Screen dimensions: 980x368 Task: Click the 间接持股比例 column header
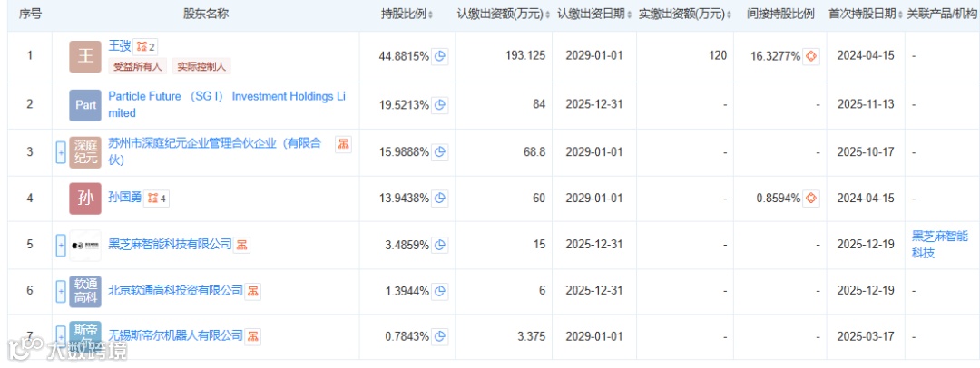click(x=780, y=14)
